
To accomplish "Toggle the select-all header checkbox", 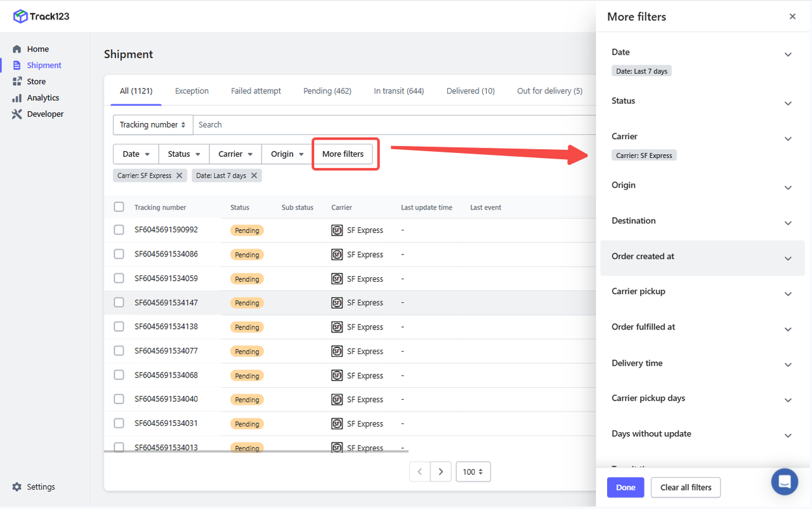I will [x=119, y=207].
